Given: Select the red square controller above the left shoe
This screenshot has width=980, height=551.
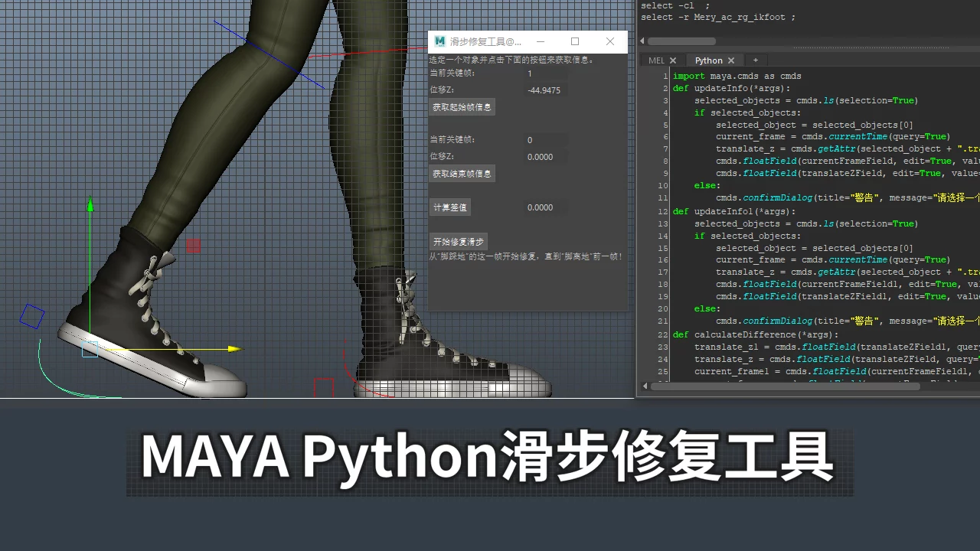Looking at the screenshot, I should 193,246.
